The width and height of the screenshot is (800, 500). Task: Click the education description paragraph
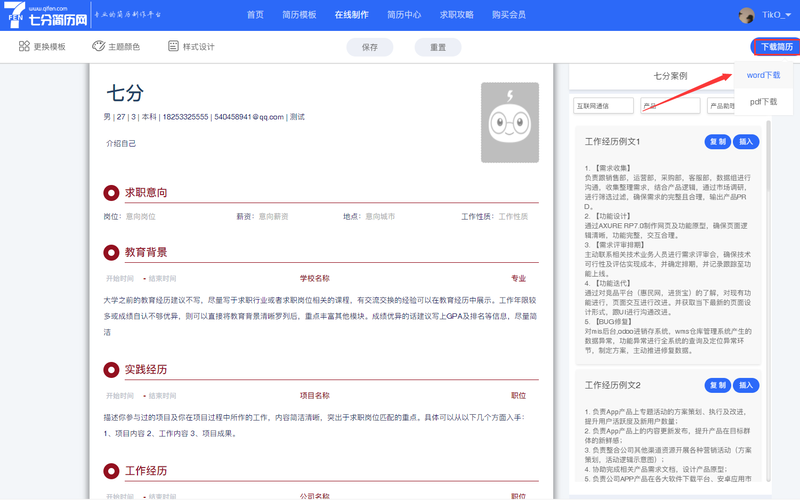click(x=320, y=316)
